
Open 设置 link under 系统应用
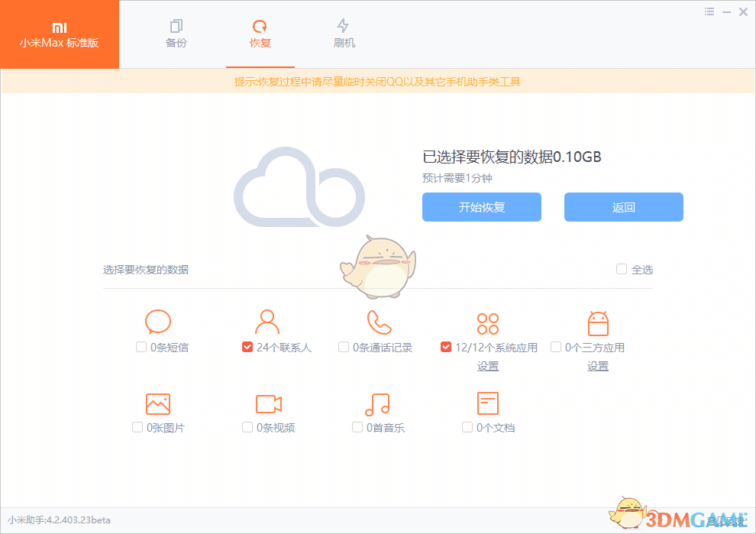pos(487,366)
